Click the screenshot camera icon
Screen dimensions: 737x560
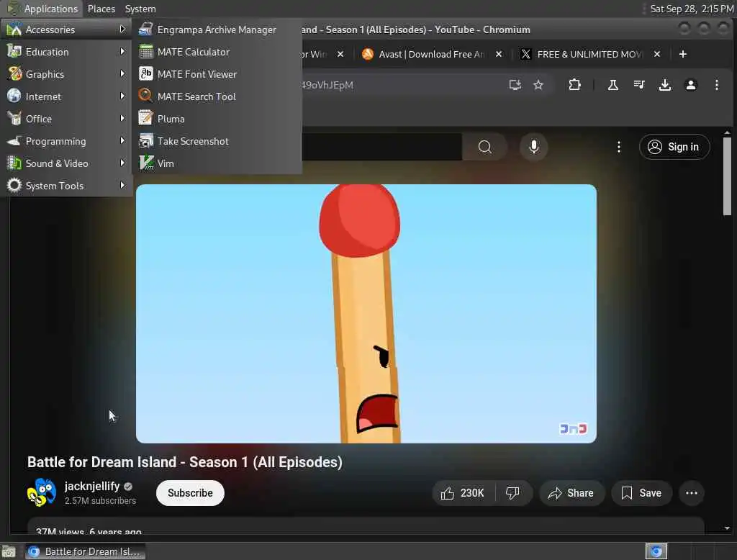[x=145, y=140]
